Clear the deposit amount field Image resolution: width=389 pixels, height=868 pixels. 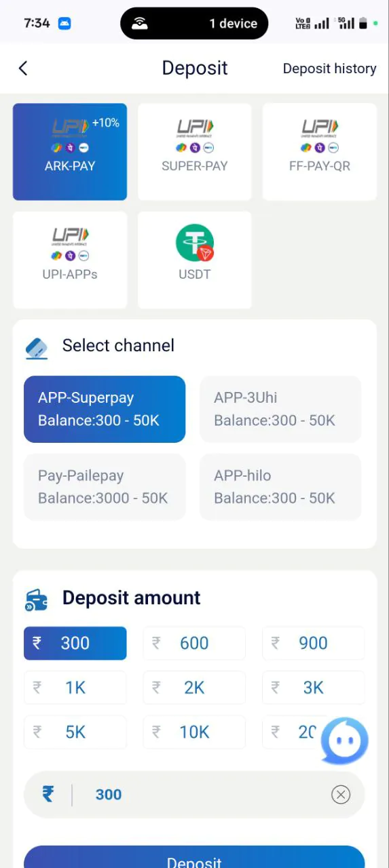point(341,795)
